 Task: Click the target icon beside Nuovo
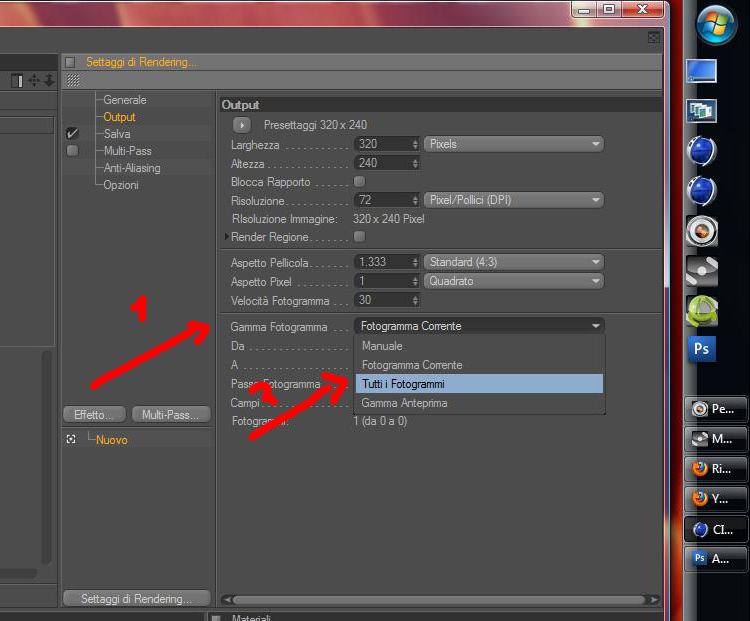(x=71, y=439)
